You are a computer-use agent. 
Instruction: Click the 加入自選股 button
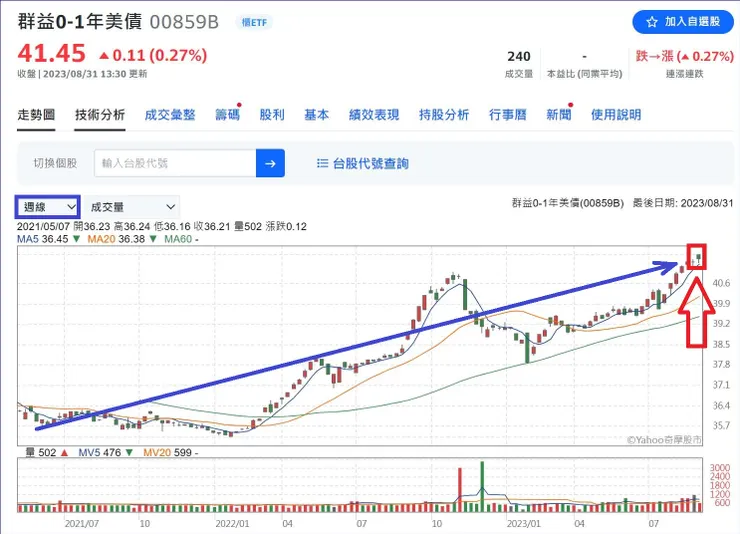[x=683, y=22]
